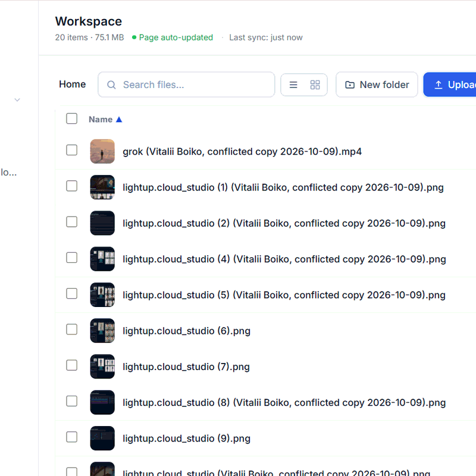476x476 pixels.
Task: Tick checkbox for lightup.cloud_studio (4) file
Action: coord(71,258)
